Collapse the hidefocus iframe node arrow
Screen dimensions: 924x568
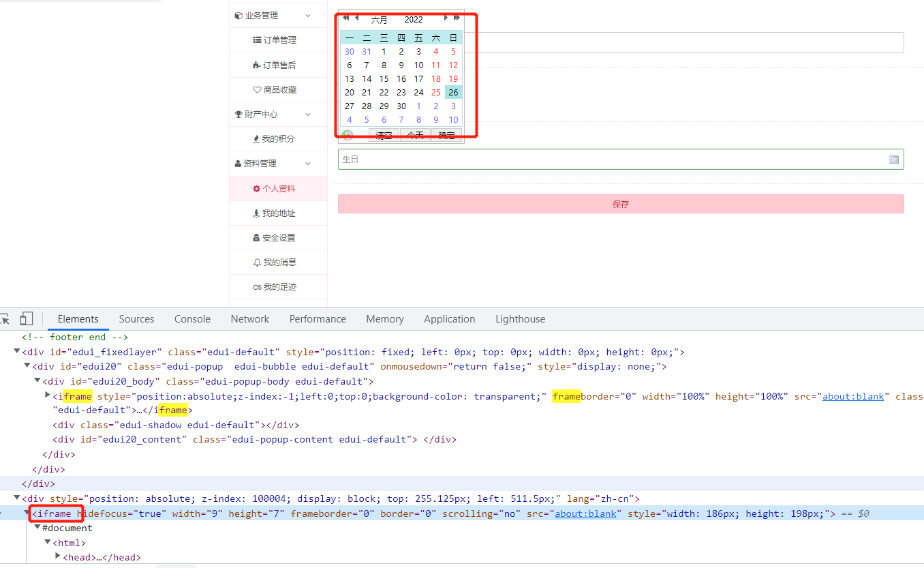(x=27, y=513)
